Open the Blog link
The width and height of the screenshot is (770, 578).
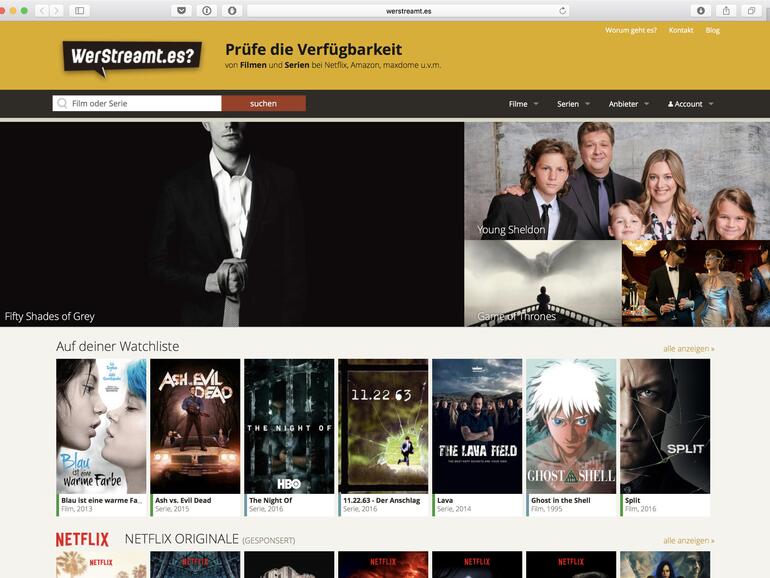point(713,30)
